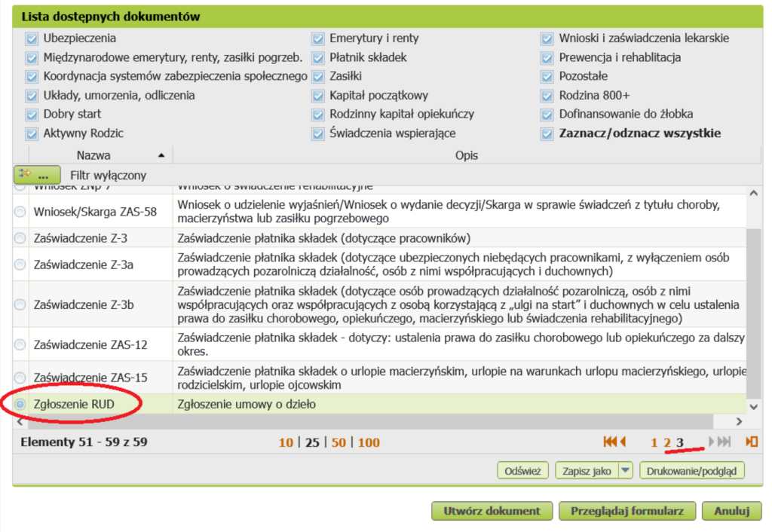Viewport: 772px width, 532px height.
Task: Click the last page arrow
Action: [724, 442]
